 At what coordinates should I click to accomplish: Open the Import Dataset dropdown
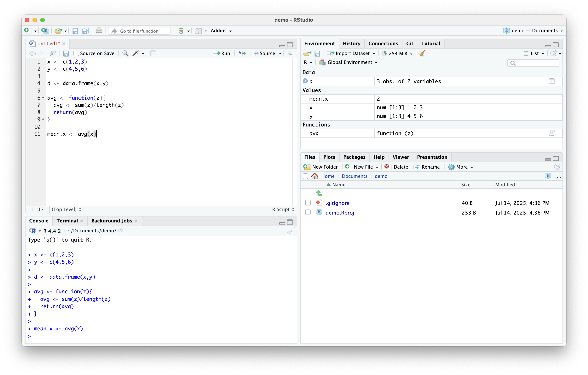pyautogui.click(x=351, y=53)
